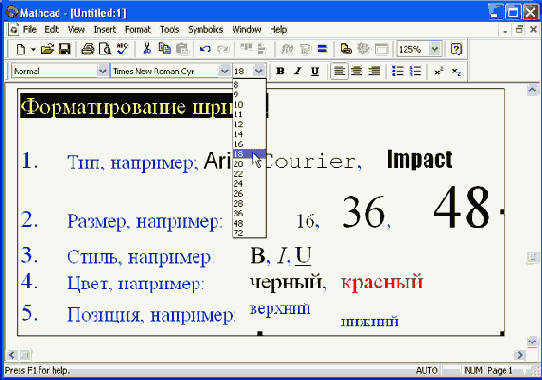This screenshot has width=542, height=380.
Task: Toggle the bulleted list
Action: (x=398, y=71)
